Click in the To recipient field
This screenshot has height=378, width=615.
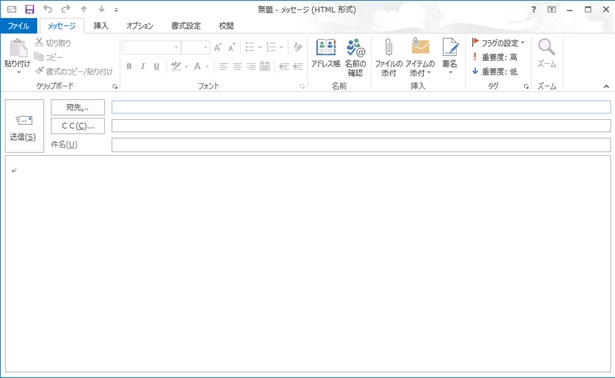click(361, 107)
